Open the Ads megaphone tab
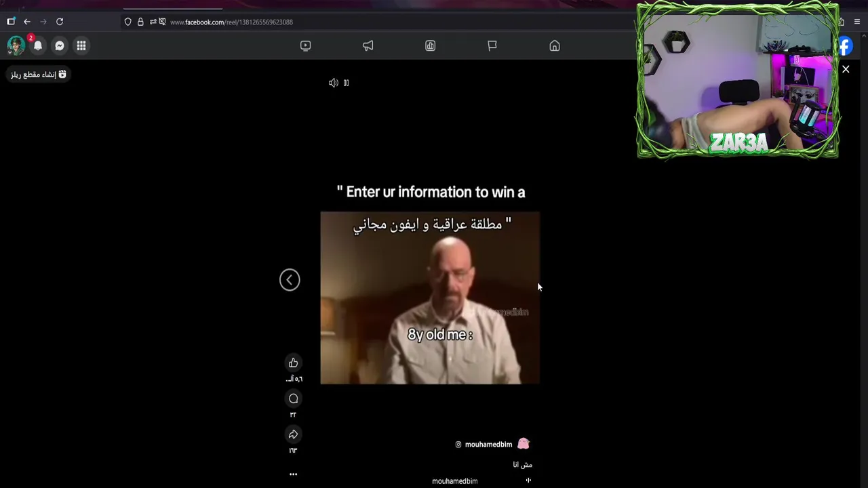 point(368,45)
